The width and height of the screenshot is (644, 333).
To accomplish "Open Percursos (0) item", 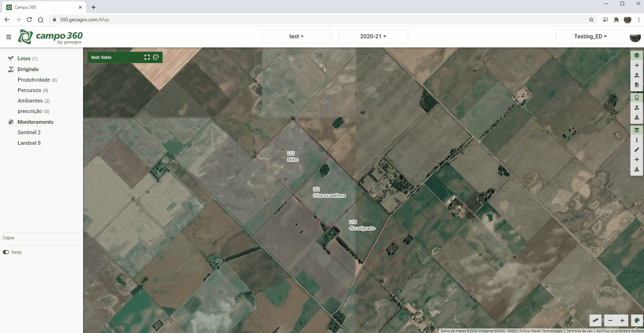I will click(33, 90).
